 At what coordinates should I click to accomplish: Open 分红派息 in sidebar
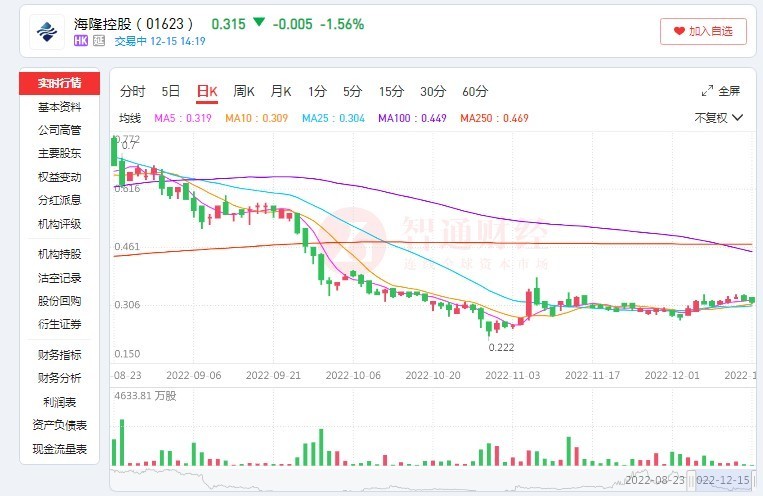[x=59, y=200]
